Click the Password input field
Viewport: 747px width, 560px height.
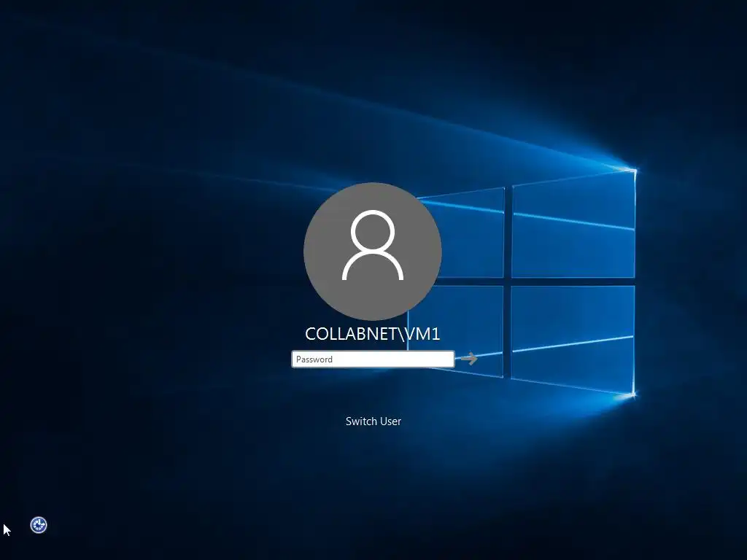point(373,359)
